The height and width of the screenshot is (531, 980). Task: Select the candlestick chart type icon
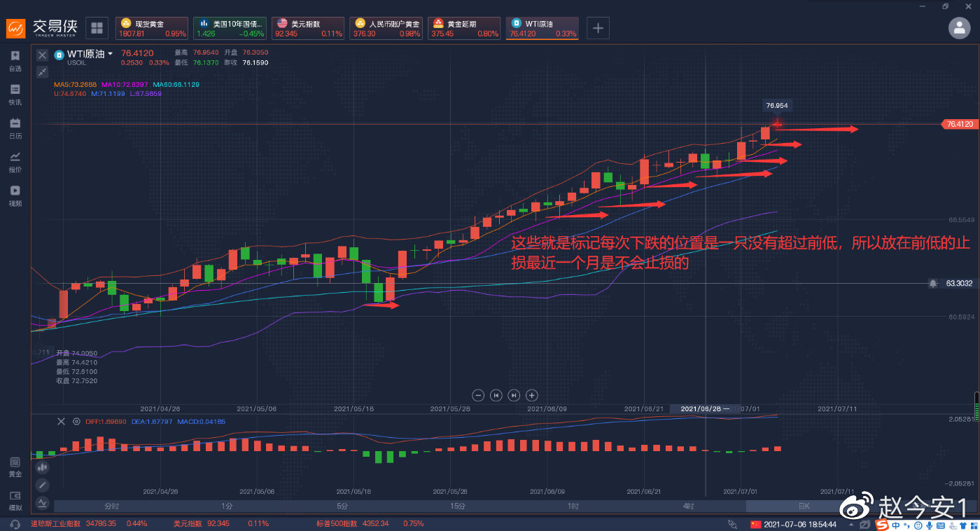point(43,467)
